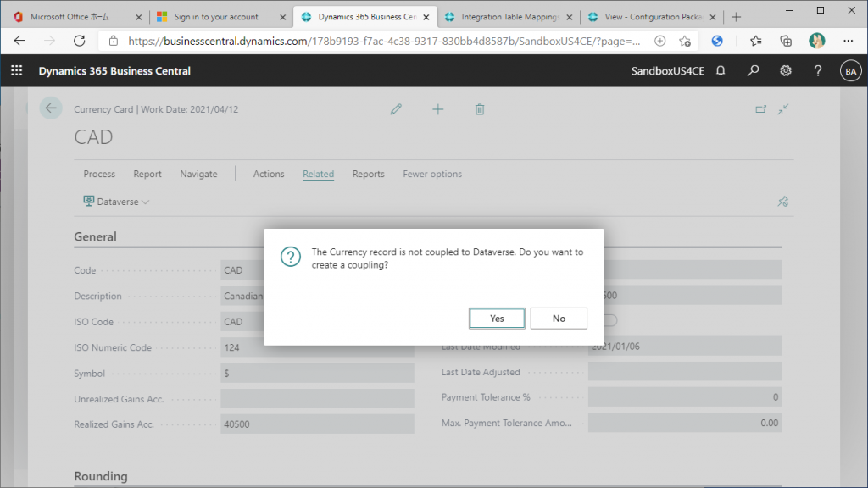The height and width of the screenshot is (488, 868).
Task: Click the SandboxUS4CE environment name
Action: (668, 71)
